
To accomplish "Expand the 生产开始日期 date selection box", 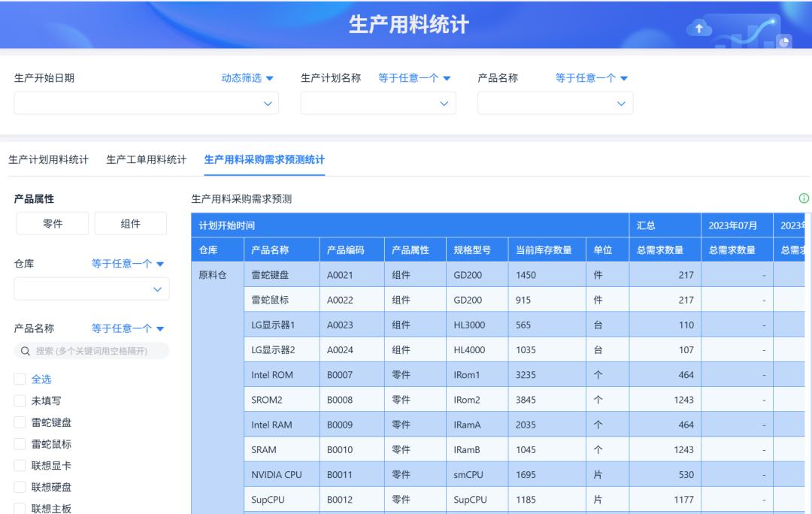I will click(x=147, y=104).
